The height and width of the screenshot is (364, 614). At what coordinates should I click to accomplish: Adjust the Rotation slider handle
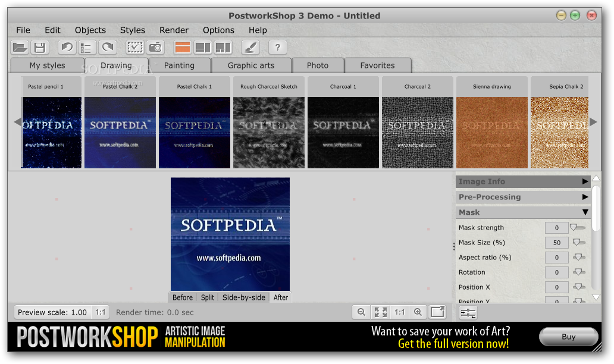pos(579,272)
